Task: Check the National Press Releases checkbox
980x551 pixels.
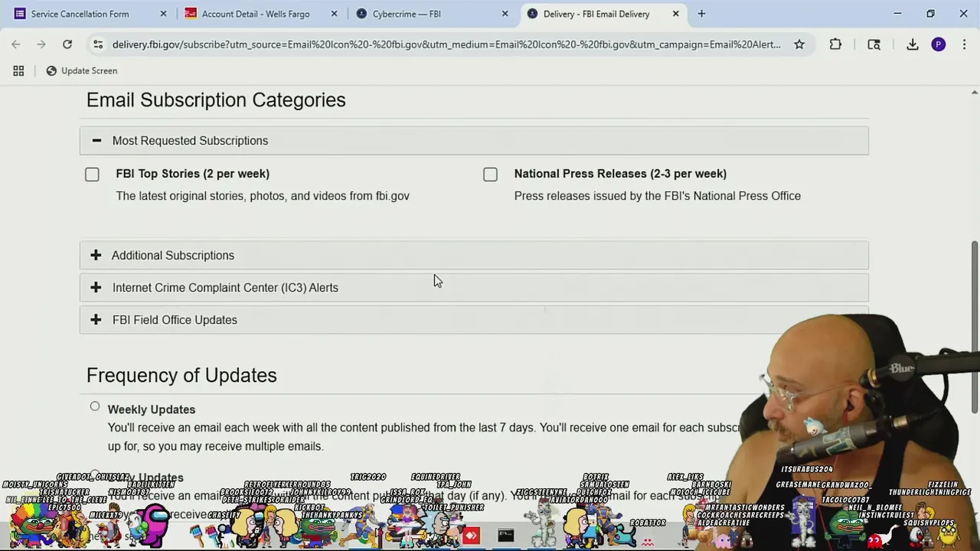Action: 490,174
